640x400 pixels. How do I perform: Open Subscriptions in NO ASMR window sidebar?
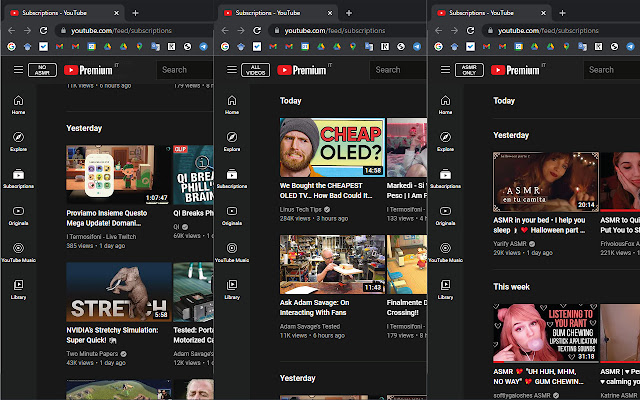[x=18, y=178]
